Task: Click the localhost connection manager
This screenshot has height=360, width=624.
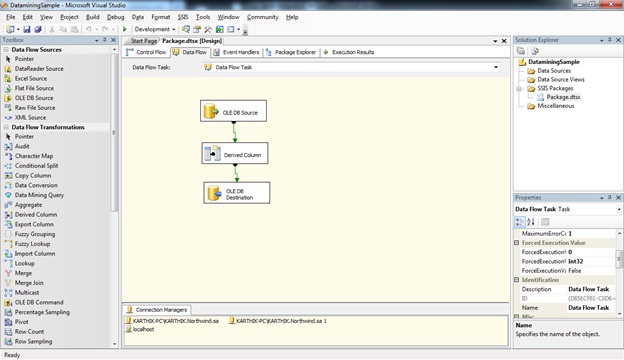Action: [140, 329]
